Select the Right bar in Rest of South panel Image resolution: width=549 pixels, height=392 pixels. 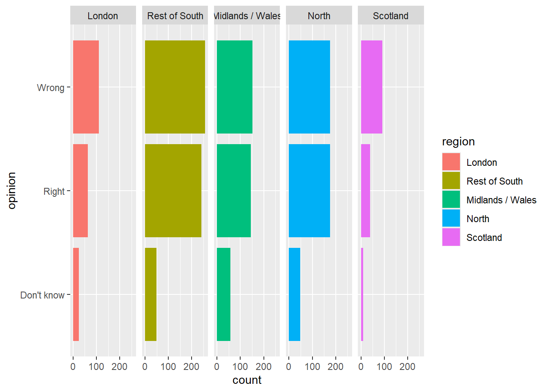[173, 191]
